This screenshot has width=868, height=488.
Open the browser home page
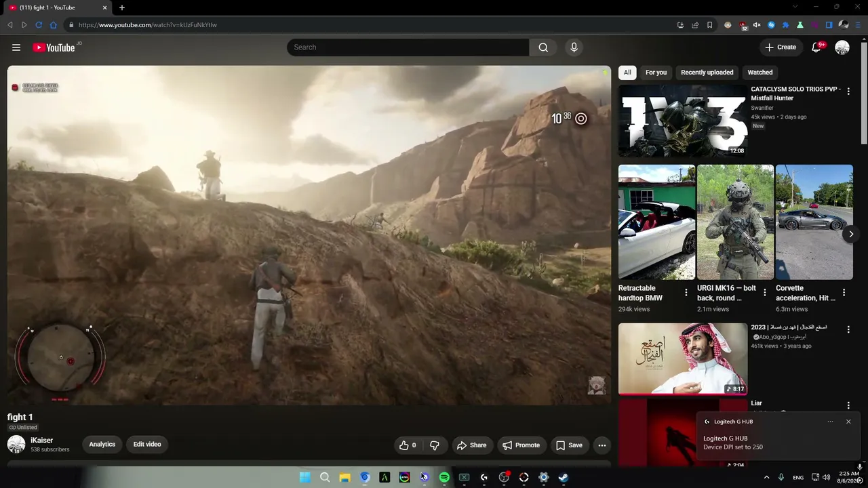[53, 25]
